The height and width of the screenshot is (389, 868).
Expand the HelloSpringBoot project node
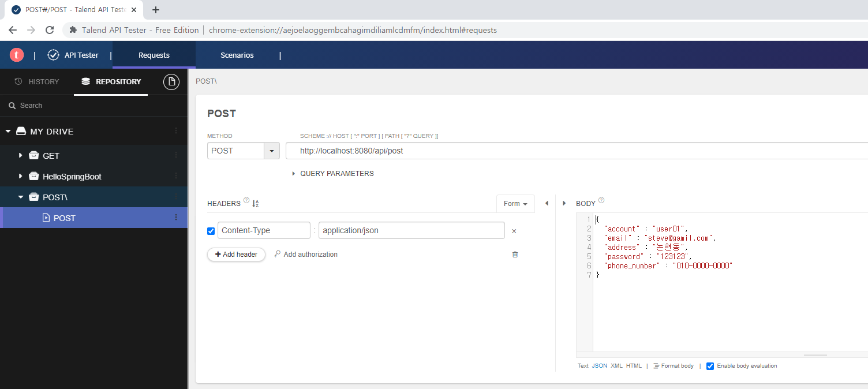pos(21,176)
